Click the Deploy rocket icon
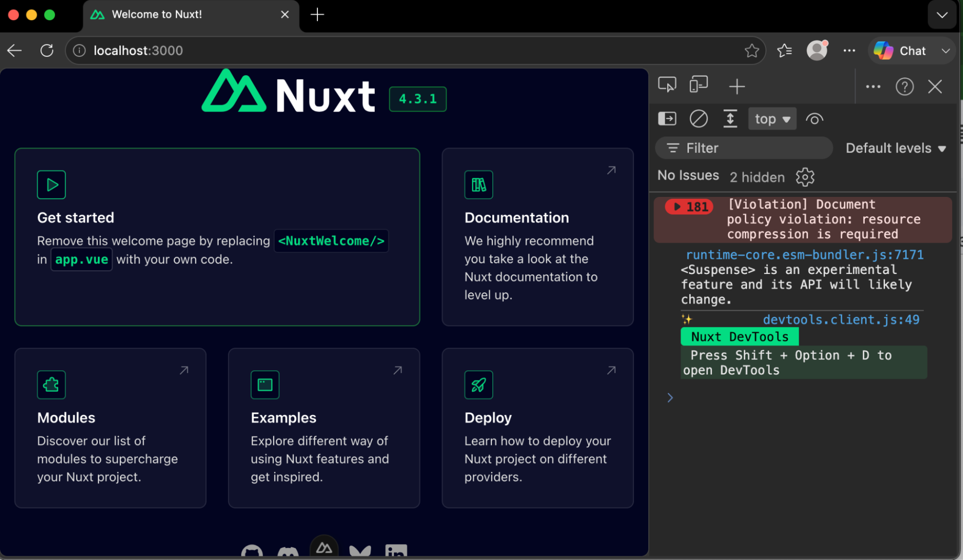The image size is (963, 560). (479, 385)
